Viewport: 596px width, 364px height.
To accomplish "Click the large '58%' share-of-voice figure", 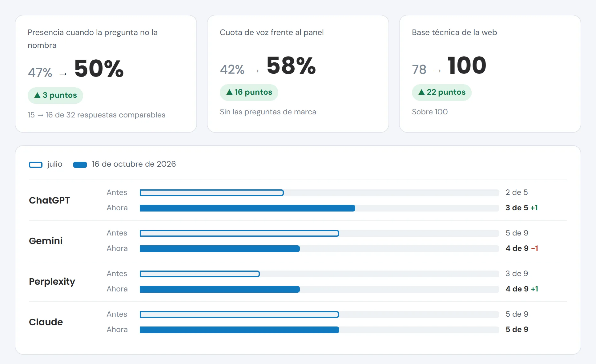I will [x=291, y=65].
